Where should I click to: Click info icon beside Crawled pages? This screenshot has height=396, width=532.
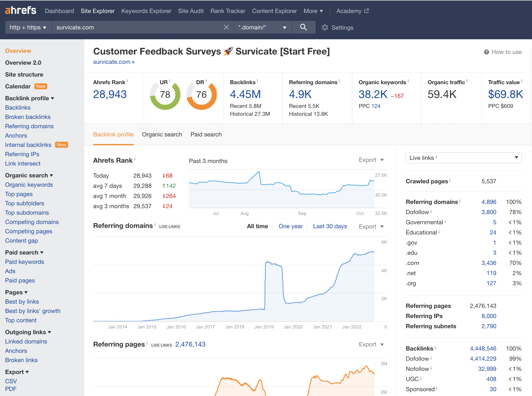450,180
